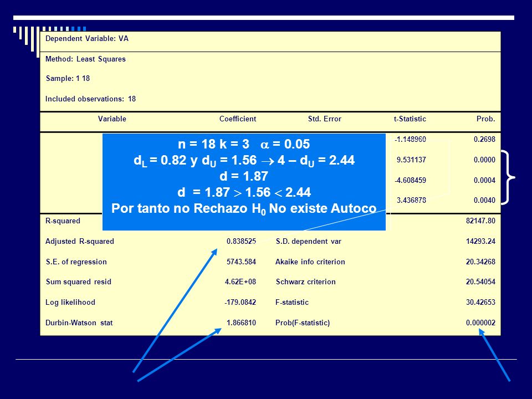Click 'Included observations: 18' text
Screen dimensions: 532x399
point(90,99)
